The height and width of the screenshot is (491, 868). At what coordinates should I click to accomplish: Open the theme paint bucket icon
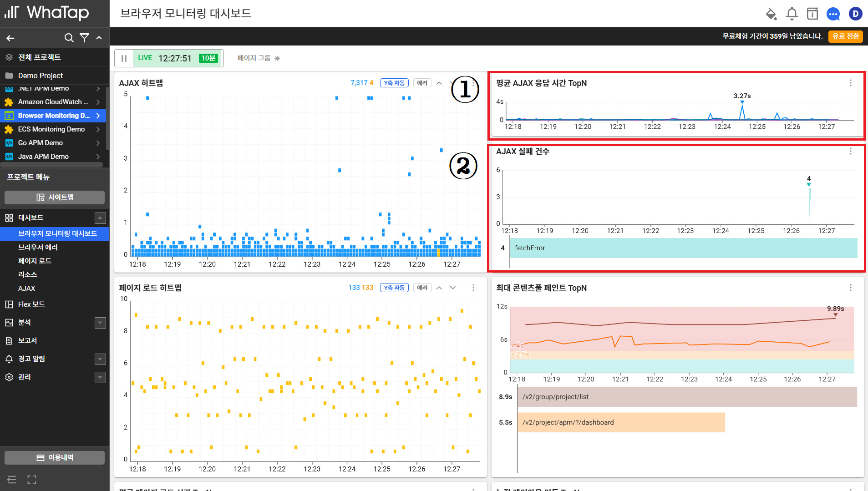(x=771, y=14)
